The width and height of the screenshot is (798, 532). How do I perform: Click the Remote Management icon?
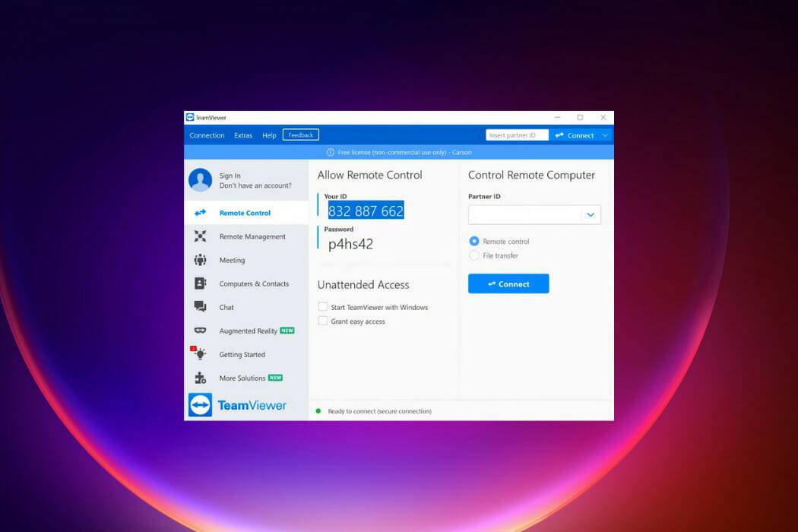(x=200, y=236)
